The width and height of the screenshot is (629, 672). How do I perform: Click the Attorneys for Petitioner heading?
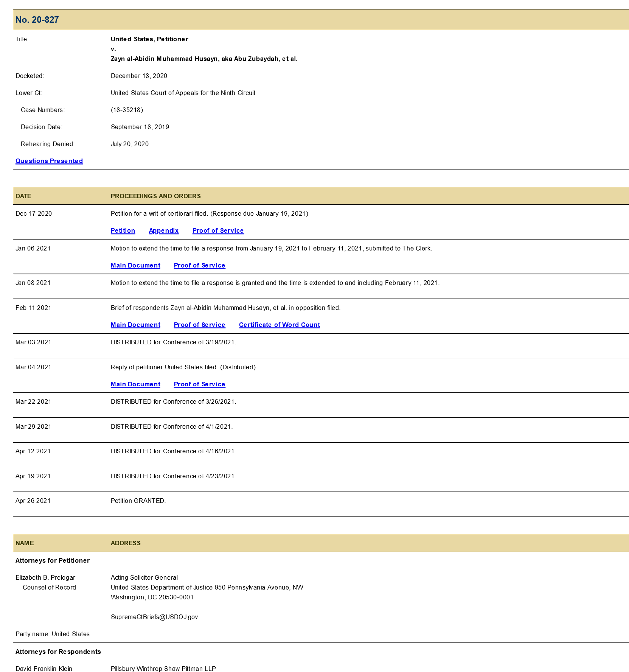point(53,560)
